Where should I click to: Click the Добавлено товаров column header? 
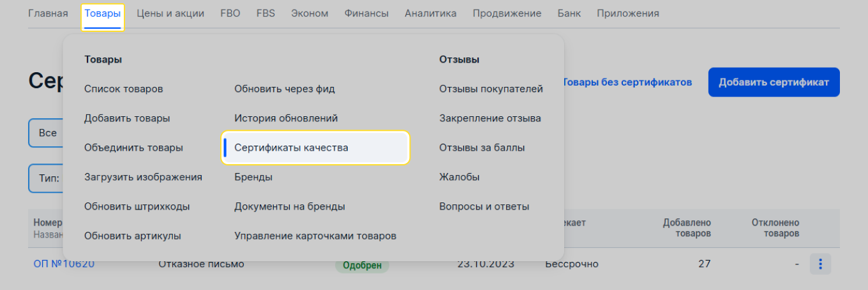coord(686,228)
